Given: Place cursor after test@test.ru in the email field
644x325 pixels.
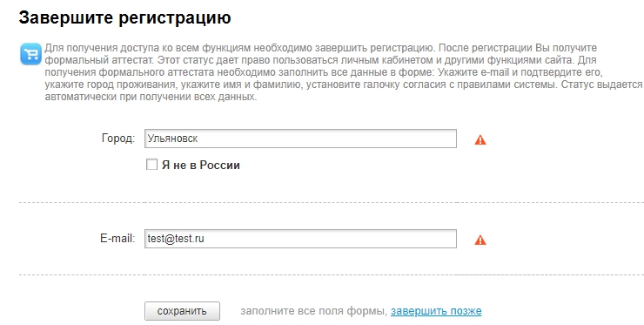Looking at the screenshot, I should click(x=205, y=239).
